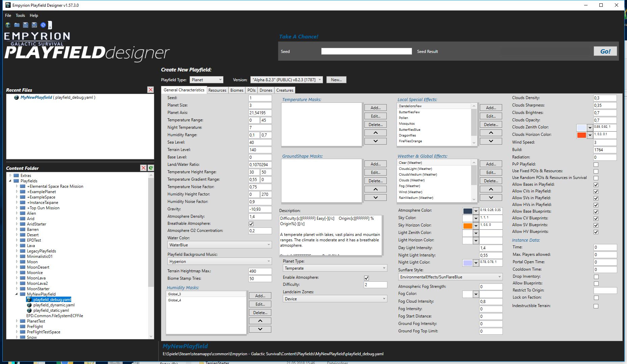Open the File menu

pos(8,16)
